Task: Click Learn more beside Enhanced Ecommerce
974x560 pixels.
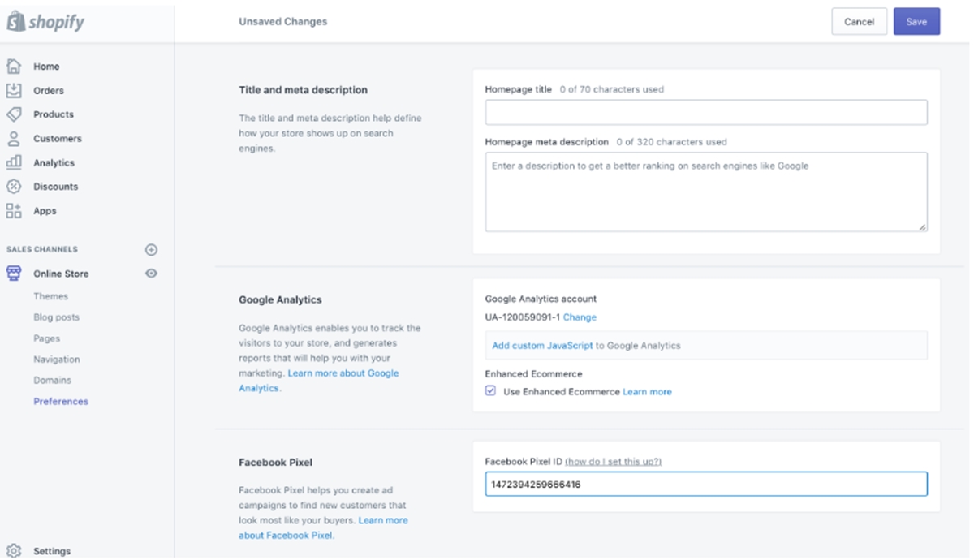Action: pyautogui.click(x=647, y=391)
